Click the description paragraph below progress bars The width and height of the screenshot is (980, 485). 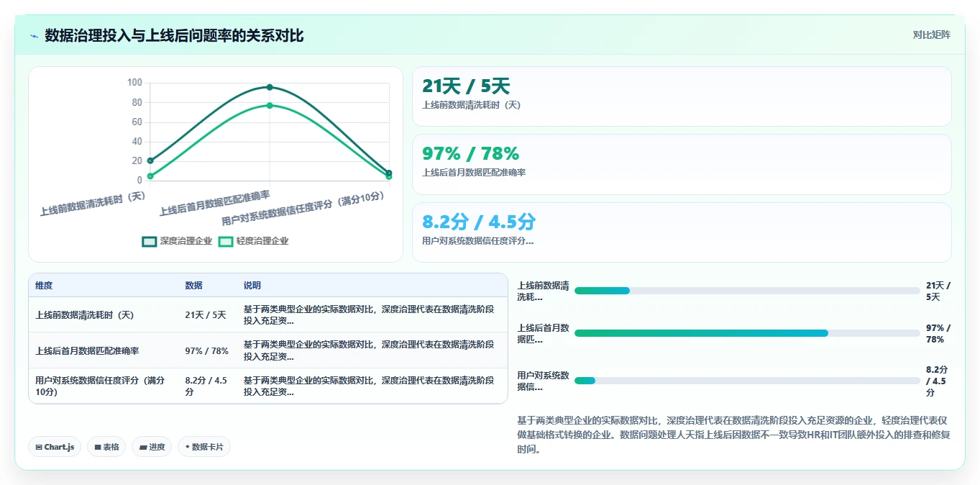(734, 435)
